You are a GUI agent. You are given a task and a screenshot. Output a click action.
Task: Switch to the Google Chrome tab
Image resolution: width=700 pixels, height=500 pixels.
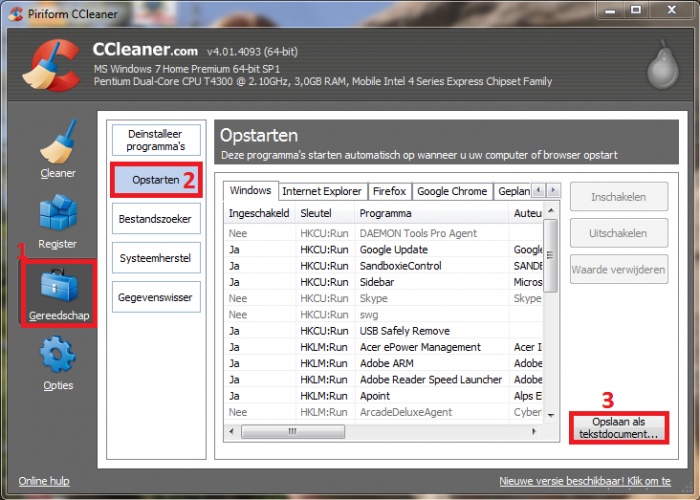click(452, 192)
